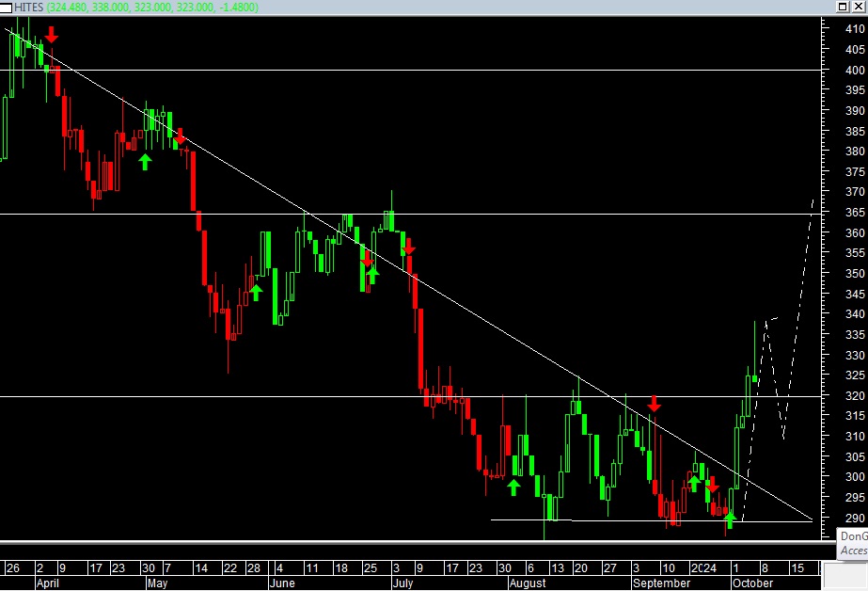The height and width of the screenshot is (591, 868).
Task: Click the 305 price axis label
Action: (x=855, y=457)
